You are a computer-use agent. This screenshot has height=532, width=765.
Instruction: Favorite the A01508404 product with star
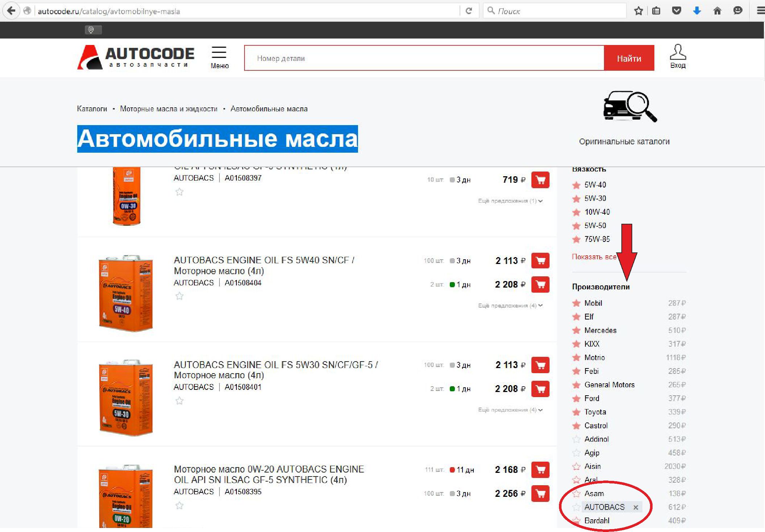(x=179, y=296)
